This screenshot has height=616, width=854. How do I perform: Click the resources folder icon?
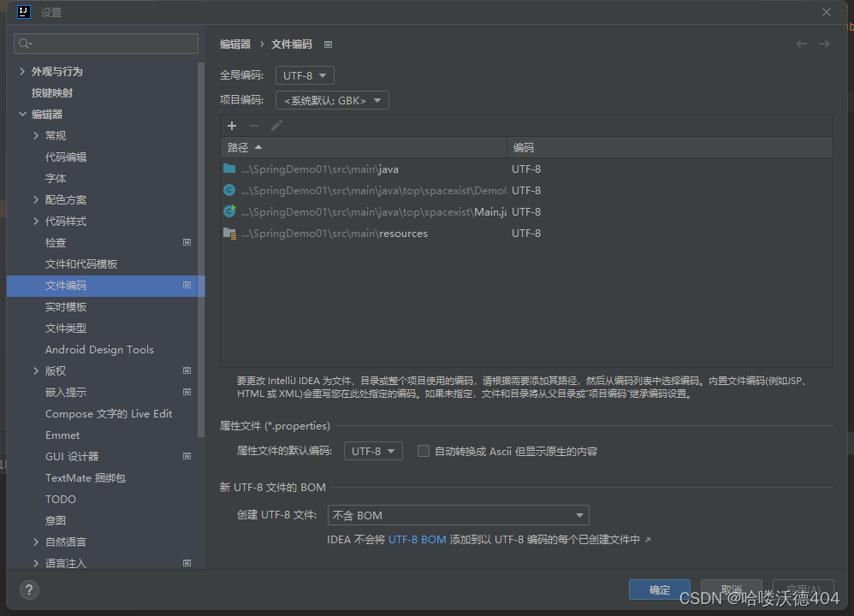click(x=229, y=233)
